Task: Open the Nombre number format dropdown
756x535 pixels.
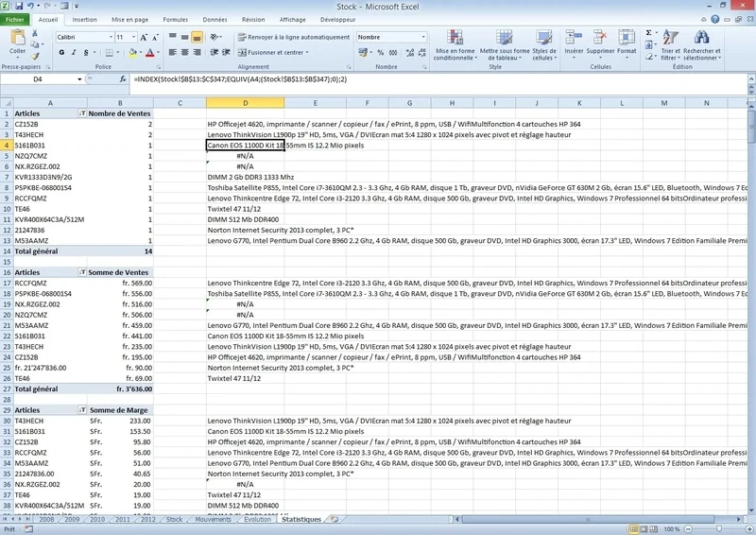Action: (x=423, y=37)
